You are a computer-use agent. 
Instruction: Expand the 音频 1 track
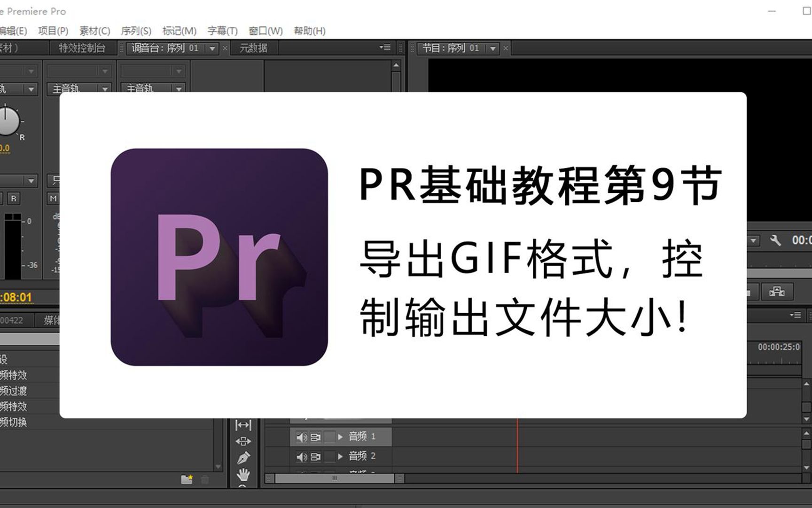coord(340,437)
